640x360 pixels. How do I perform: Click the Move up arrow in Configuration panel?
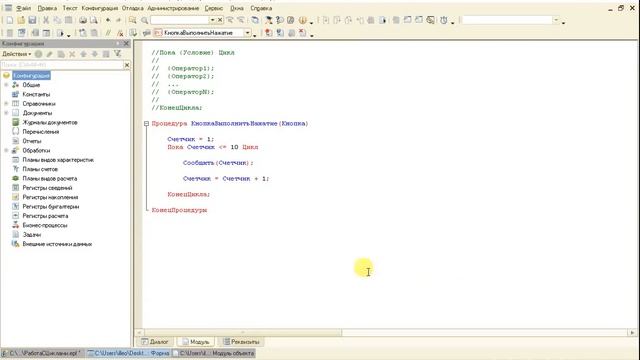point(84,54)
